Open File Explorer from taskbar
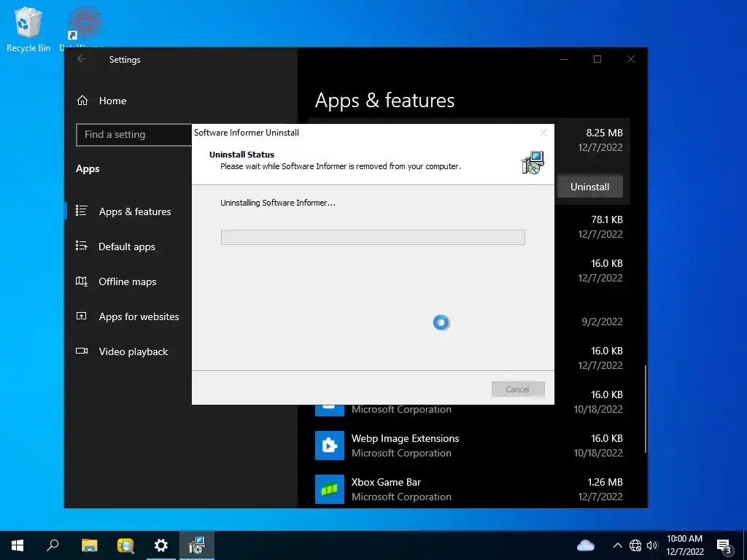This screenshot has width=747, height=560. click(89, 545)
